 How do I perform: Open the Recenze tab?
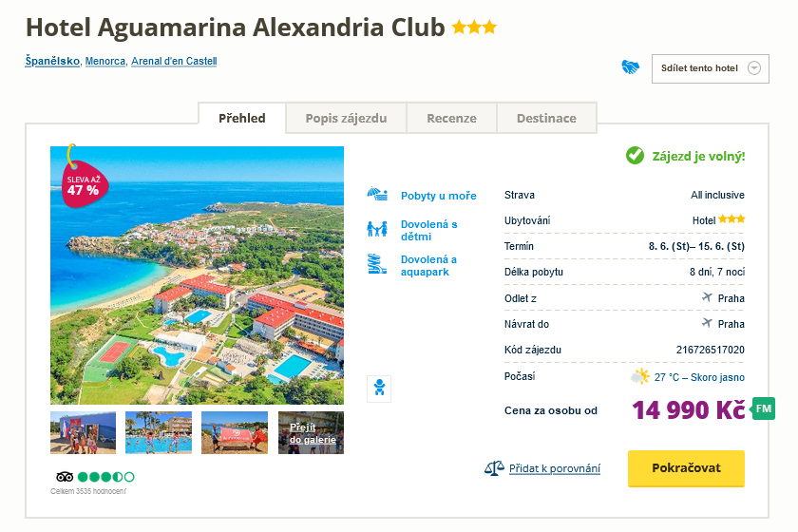tap(451, 119)
